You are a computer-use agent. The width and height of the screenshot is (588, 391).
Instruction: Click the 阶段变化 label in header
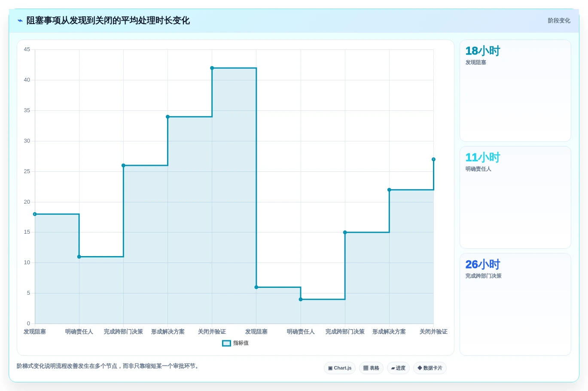click(559, 21)
